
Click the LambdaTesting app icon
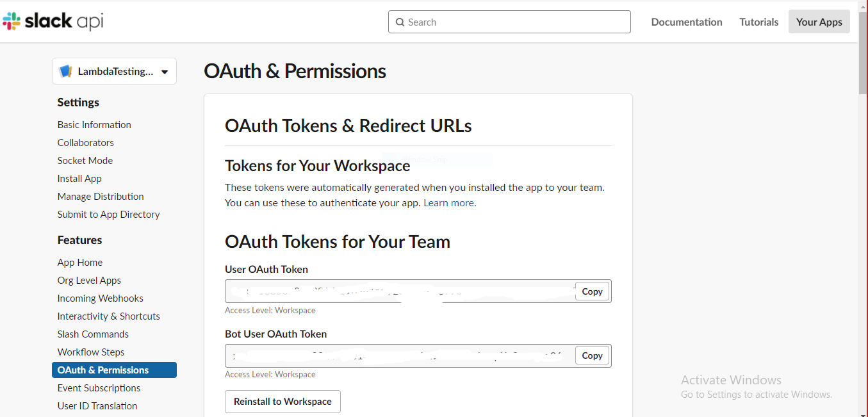click(x=65, y=72)
